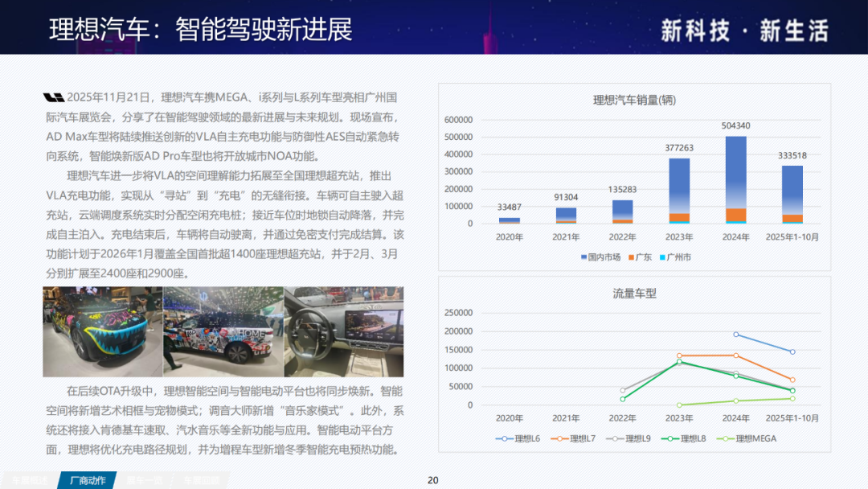Select the 厂商动作 bottom tab
Image resolution: width=868 pixels, height=489 pixels.
coord(88,480)
